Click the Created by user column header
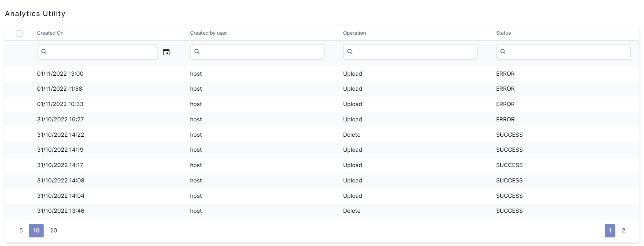 click(208, 33)
